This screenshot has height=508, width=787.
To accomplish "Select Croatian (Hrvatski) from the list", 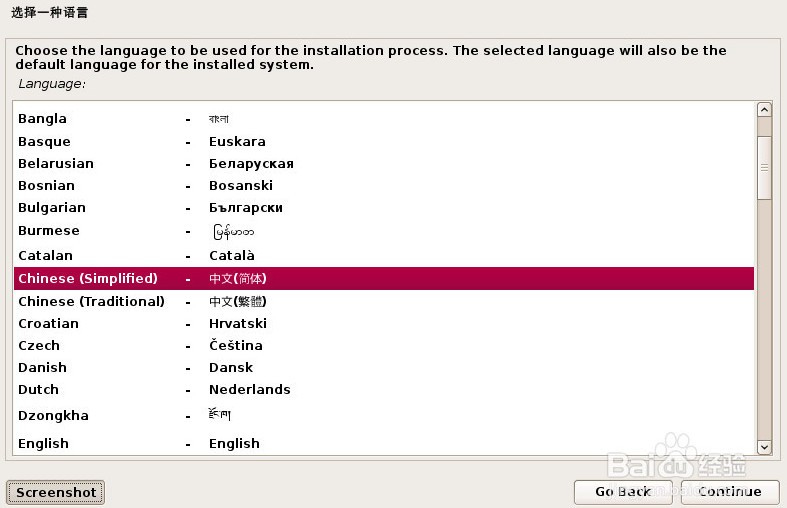I will pos(48,324).
